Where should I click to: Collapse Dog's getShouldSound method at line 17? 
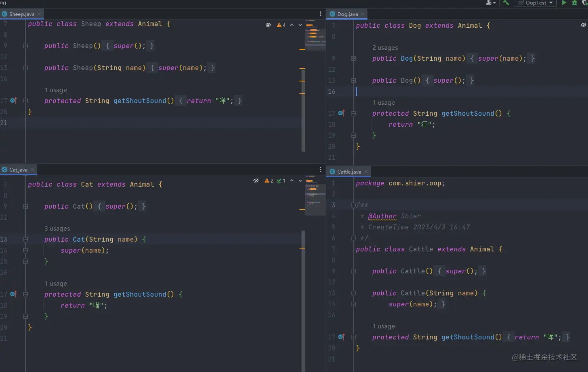tap(353, 113)
